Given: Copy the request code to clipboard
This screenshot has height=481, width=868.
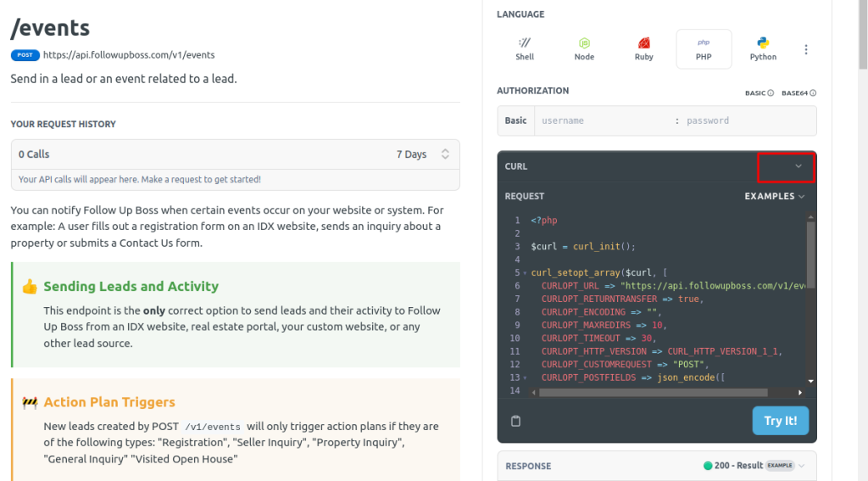Looking at the screenshot, I should [515, 421].
